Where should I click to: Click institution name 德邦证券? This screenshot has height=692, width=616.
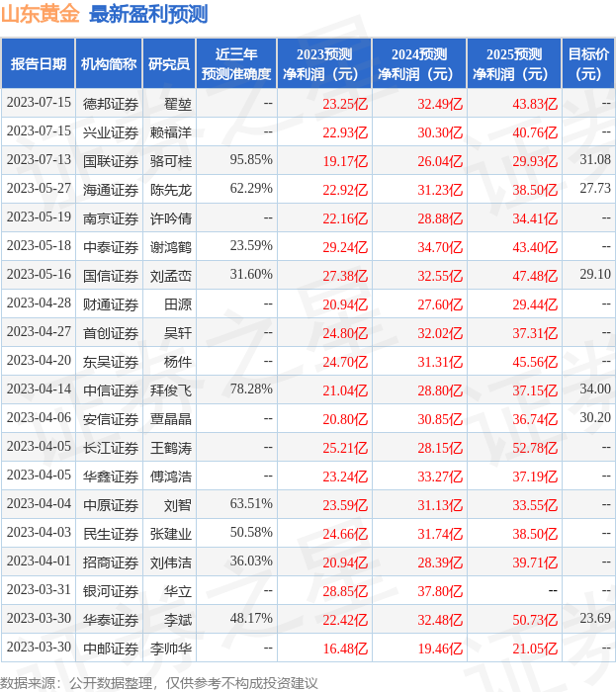coord(111,104)
